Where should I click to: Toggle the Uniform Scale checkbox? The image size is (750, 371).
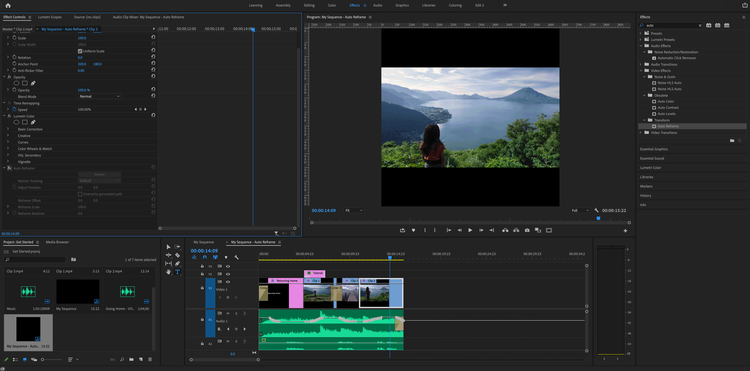pos(80,51)
